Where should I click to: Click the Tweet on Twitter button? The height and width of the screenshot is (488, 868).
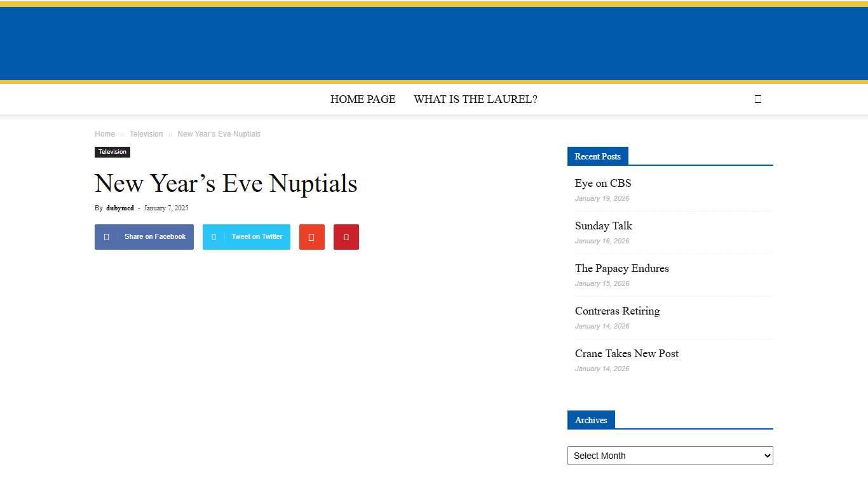(246, 236)
